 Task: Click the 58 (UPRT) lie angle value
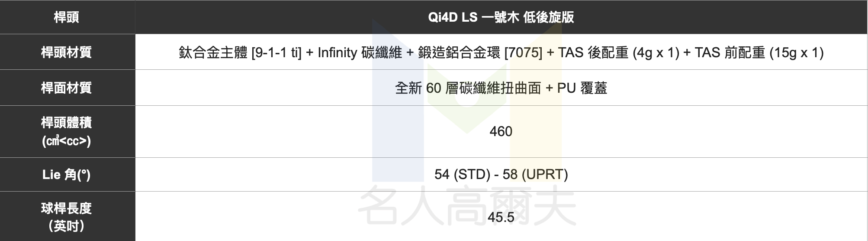point(535,174)
